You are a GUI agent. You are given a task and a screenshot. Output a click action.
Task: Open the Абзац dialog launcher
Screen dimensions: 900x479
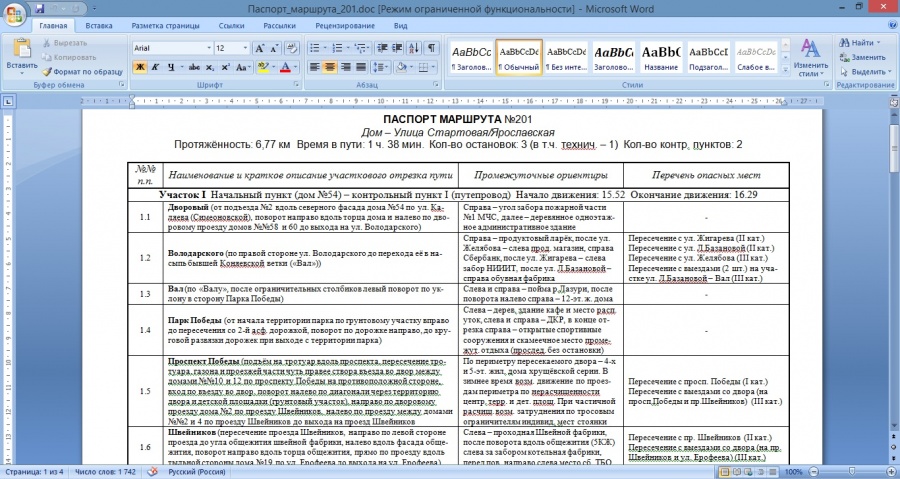pyautogui.click(x=437, y=85)
